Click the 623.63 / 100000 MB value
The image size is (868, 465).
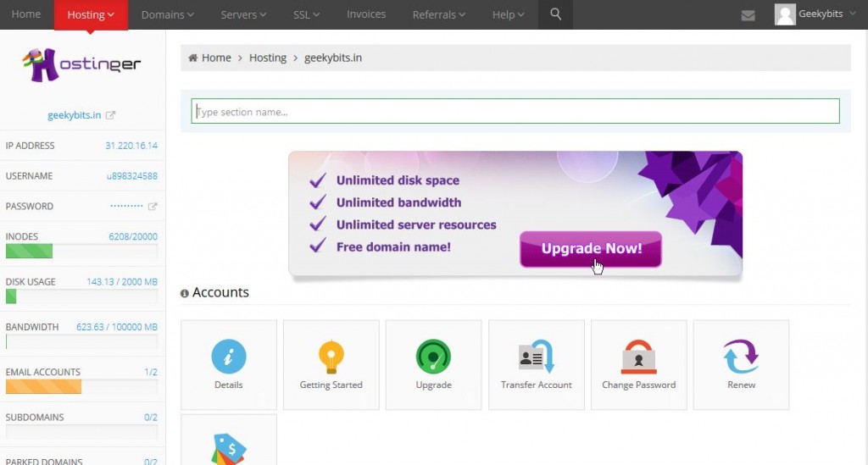(117, 327)
